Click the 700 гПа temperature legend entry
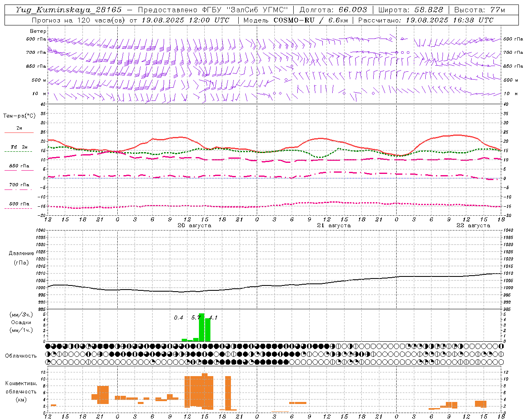This screenshot has height=420, width=525. pos(19,185)
